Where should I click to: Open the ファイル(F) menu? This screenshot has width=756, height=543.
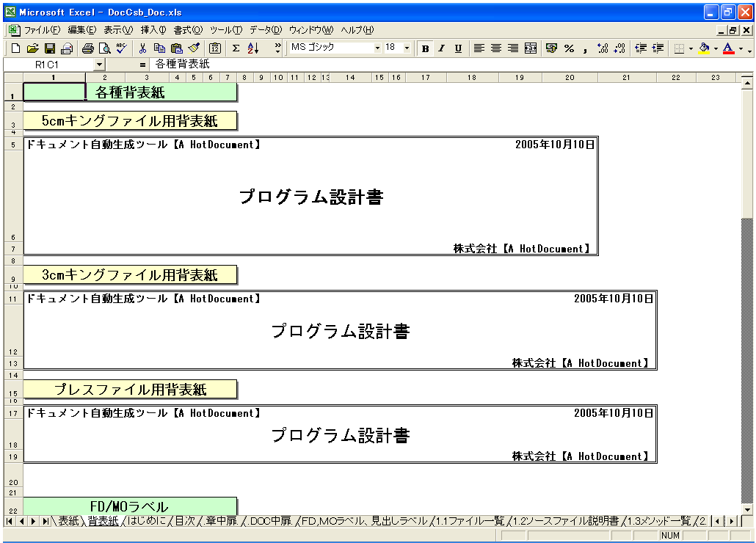[43, 30]
